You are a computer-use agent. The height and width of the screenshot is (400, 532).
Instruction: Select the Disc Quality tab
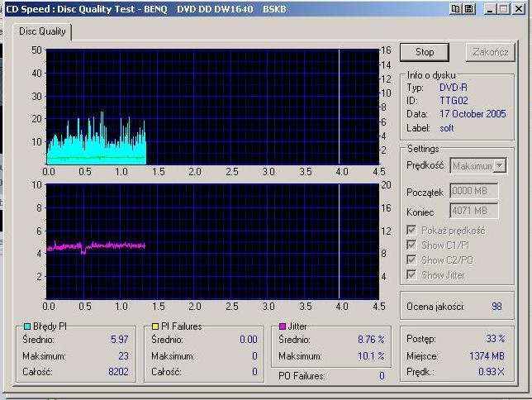[x=42, y=31]
